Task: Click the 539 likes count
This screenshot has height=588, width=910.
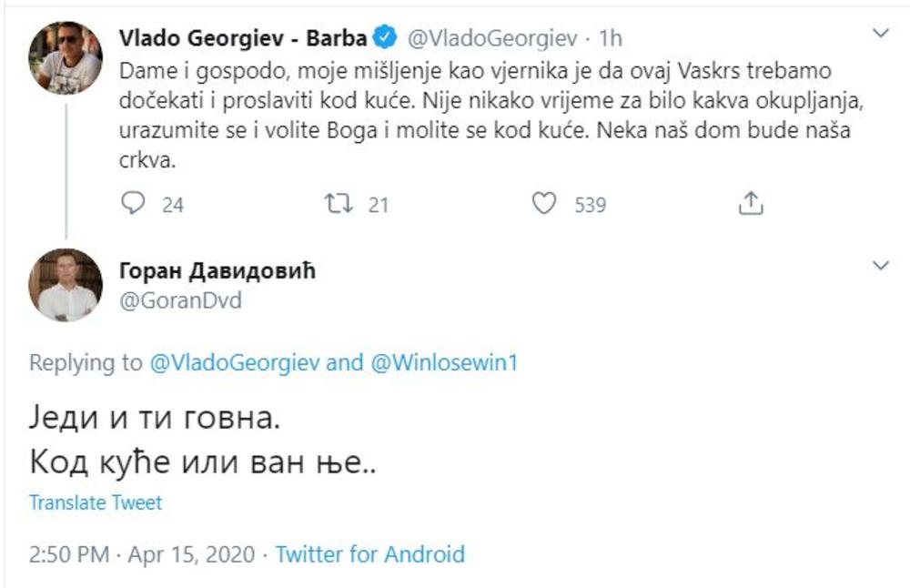Action: pyautogui.click(x=590, y=205)
